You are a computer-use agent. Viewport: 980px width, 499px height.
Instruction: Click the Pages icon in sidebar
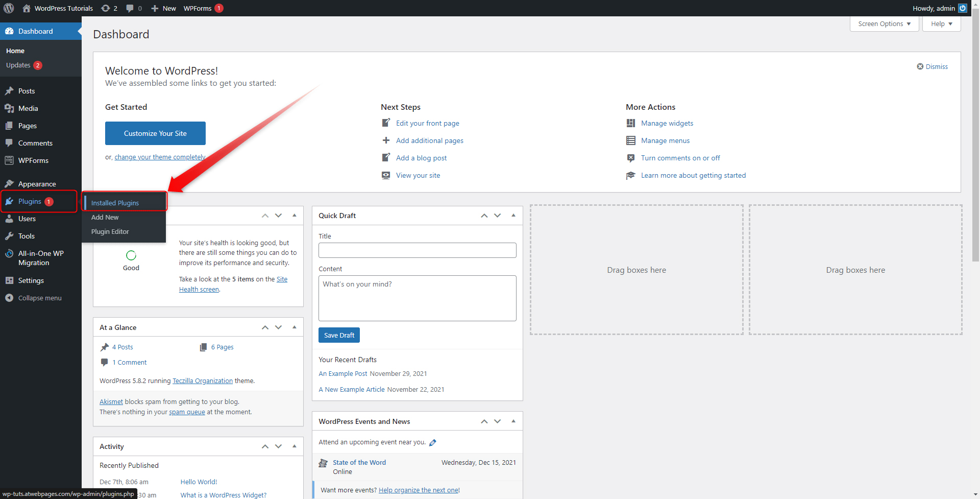(9, 126)
